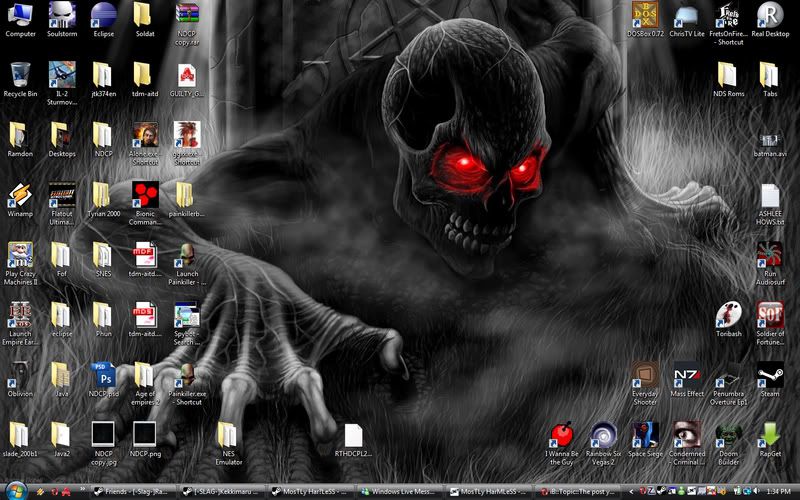Select the NDCP.psd Photoshop file
The image size is (800, 500).
point(104,380)
